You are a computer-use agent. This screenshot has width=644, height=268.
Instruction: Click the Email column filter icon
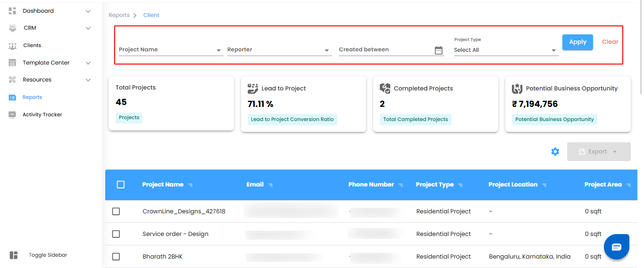(x=271, y=185)
